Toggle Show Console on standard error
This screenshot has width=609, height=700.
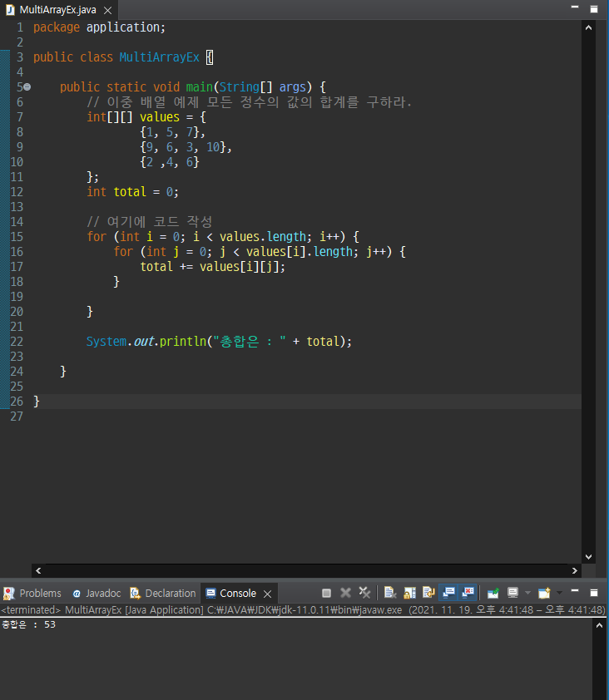click(468, 593)
